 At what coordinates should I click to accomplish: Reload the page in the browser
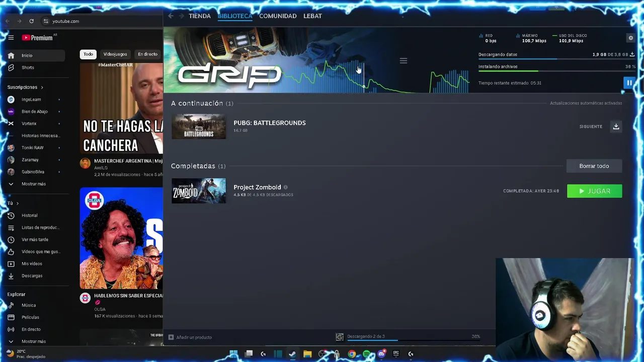tap(31, 21)
